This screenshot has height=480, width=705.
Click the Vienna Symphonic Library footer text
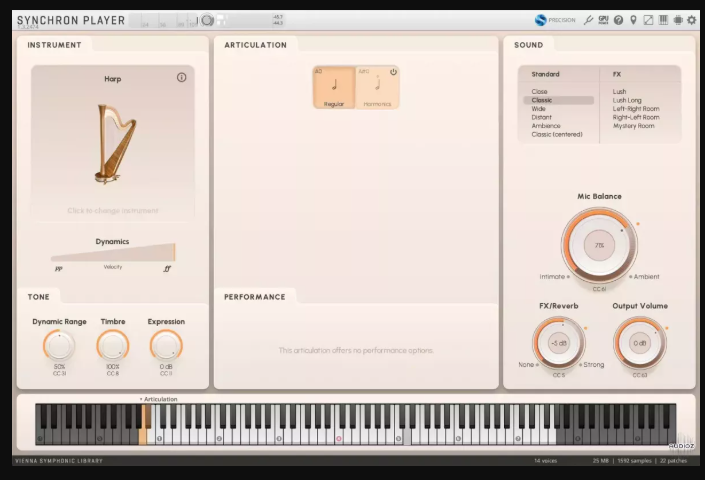click(59, 461)
